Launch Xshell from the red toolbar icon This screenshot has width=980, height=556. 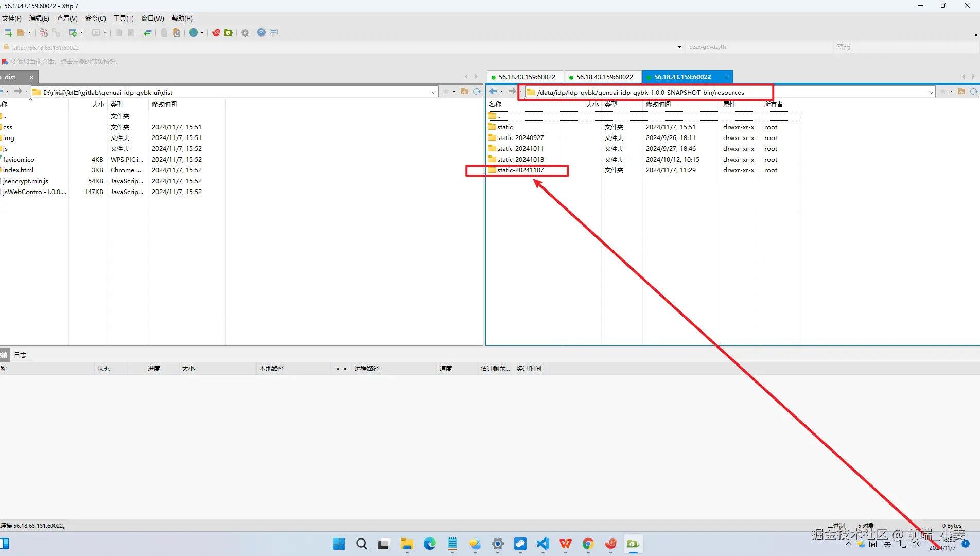216,32
